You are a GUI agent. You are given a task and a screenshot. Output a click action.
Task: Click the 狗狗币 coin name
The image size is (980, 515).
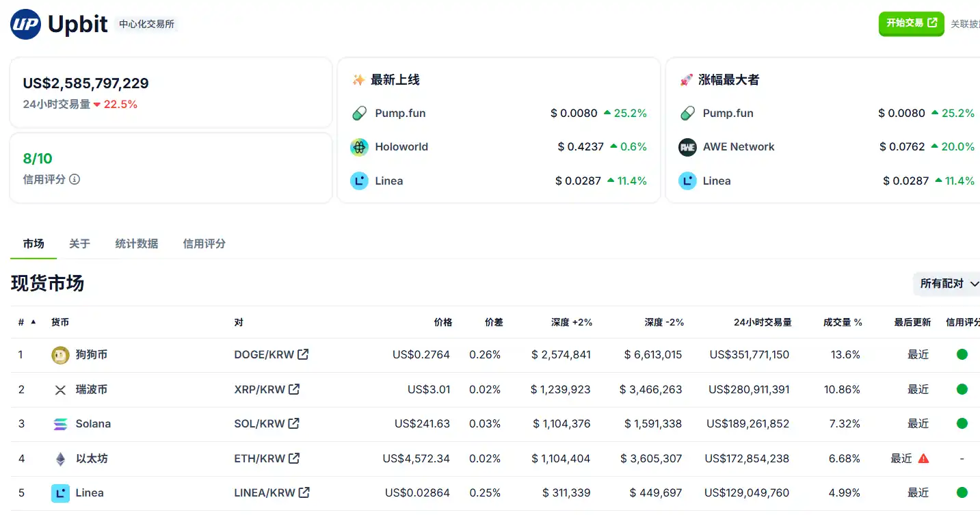coord(92,355)
